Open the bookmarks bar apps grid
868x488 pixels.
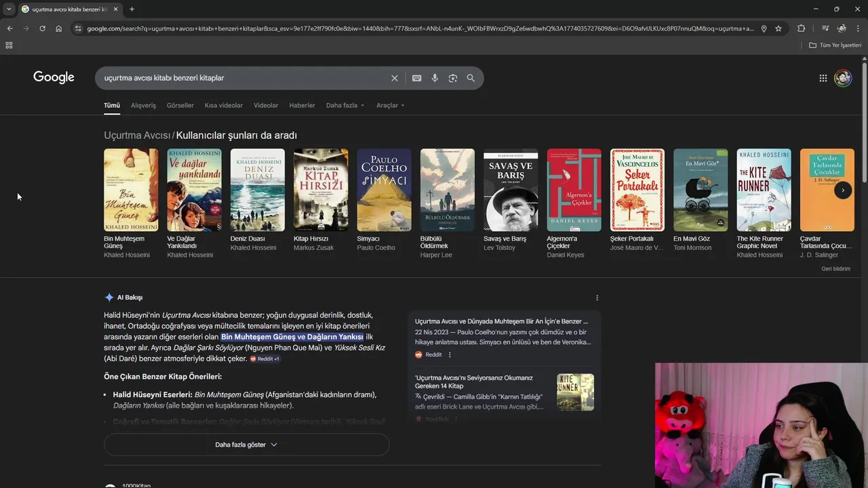click(9, 45)
